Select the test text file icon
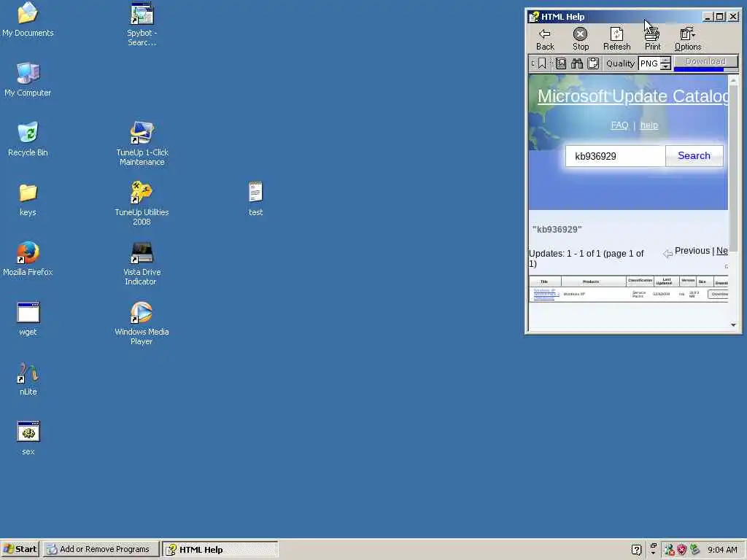The width and height of the screenshot is (747, 560). coord(255,199)
